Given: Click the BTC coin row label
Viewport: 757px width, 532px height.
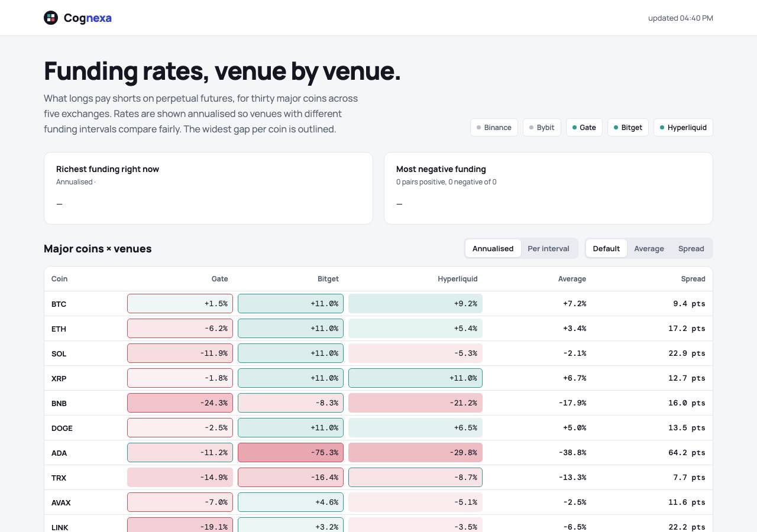Looking at the screenshot, I should (x=59, y=304).
